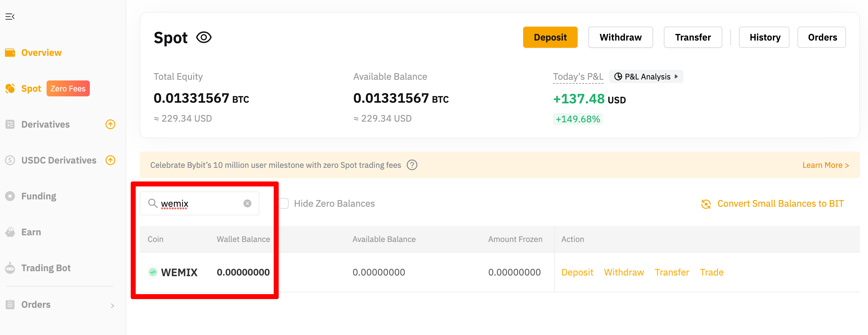This screenshot has width=868, height=335.
Task: Click the upgrade arrow icon next to USDC Derivatives
Action: tap(110, 160)
